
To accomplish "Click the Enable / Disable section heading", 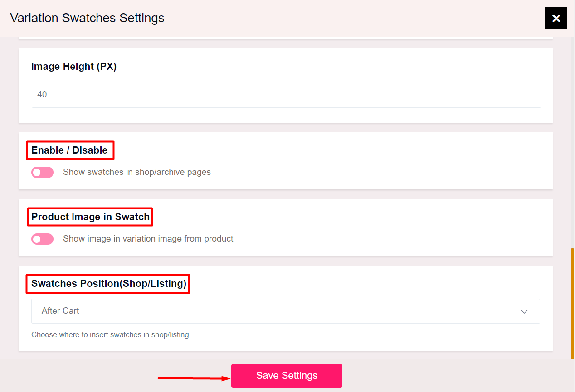I will [x=70, y=150].
